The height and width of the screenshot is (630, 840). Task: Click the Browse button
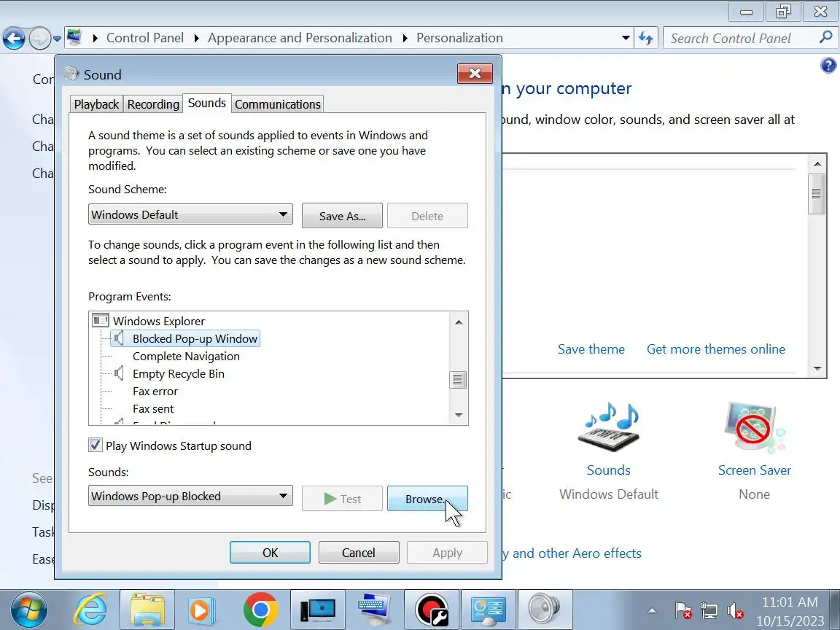(x=427, y=499)
